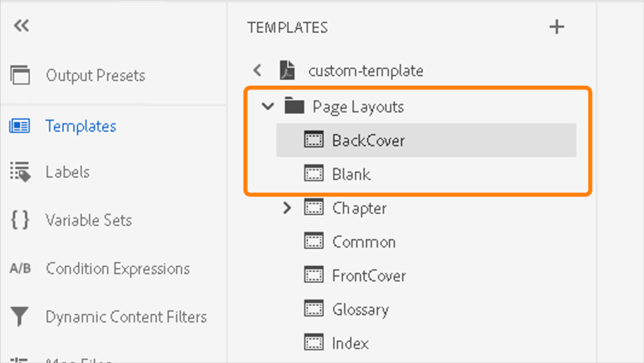Click the custom-template file icon
This screenshot has height=363, width=644.
287,70
